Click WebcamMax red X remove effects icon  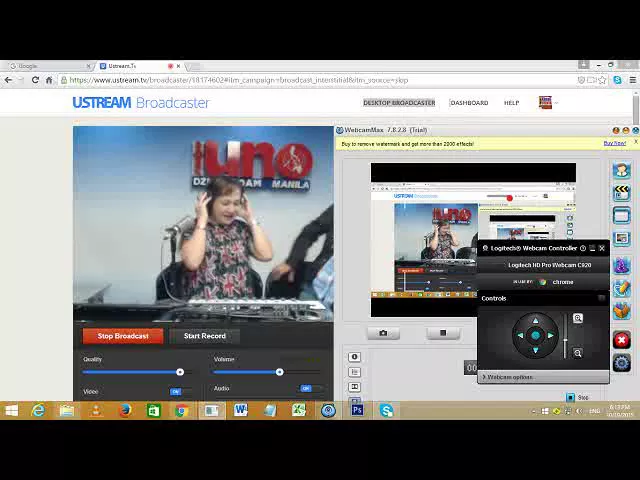tap(622, 340)
